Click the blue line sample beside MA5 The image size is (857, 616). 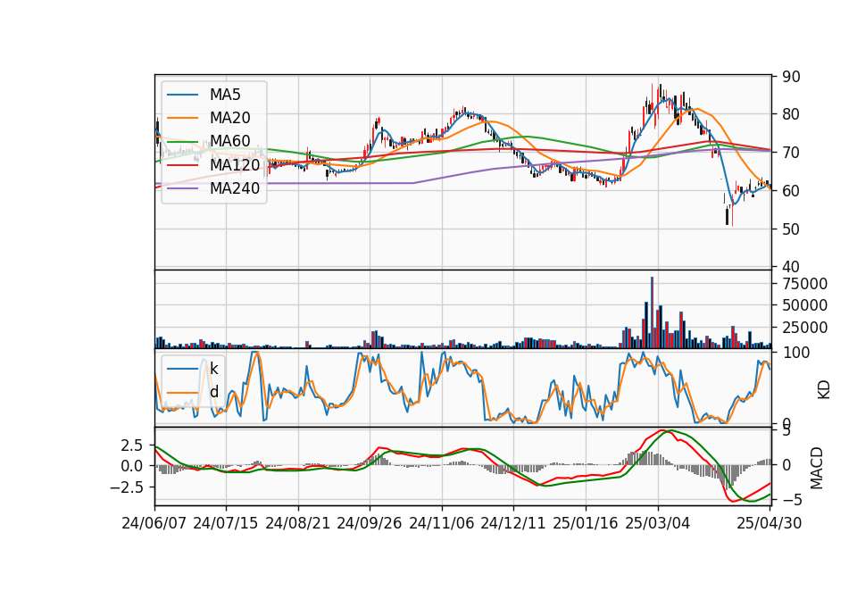182,96
